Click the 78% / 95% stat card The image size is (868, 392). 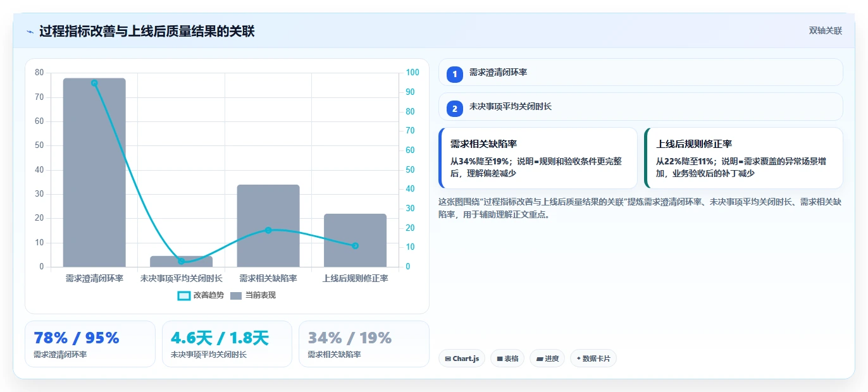[90, 344]
